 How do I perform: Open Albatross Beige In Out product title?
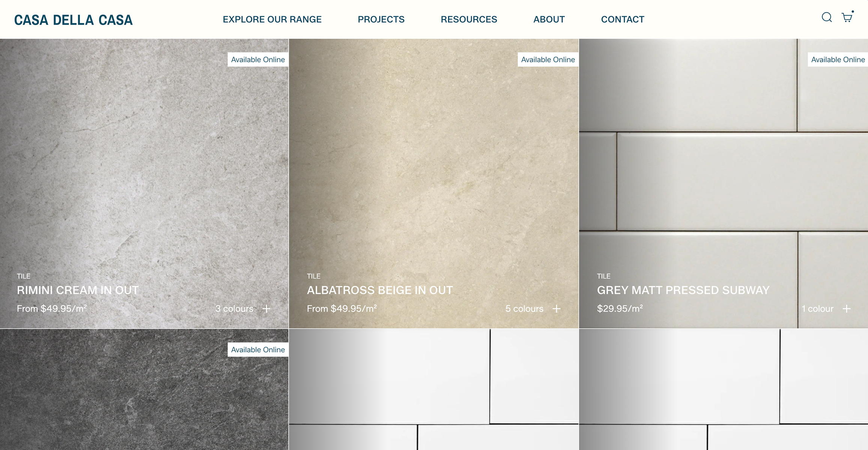pos(380,290)
